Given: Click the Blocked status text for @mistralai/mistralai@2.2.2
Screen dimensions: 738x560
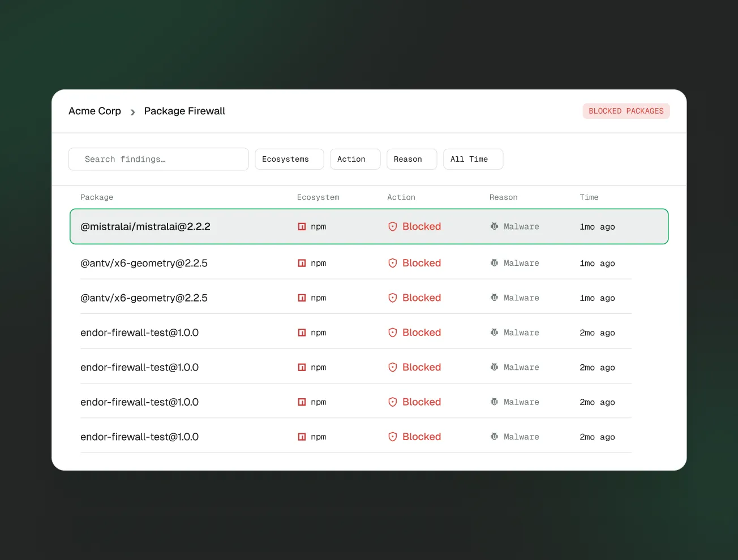Looking at the screenshot, I should (x=422, y=227).
